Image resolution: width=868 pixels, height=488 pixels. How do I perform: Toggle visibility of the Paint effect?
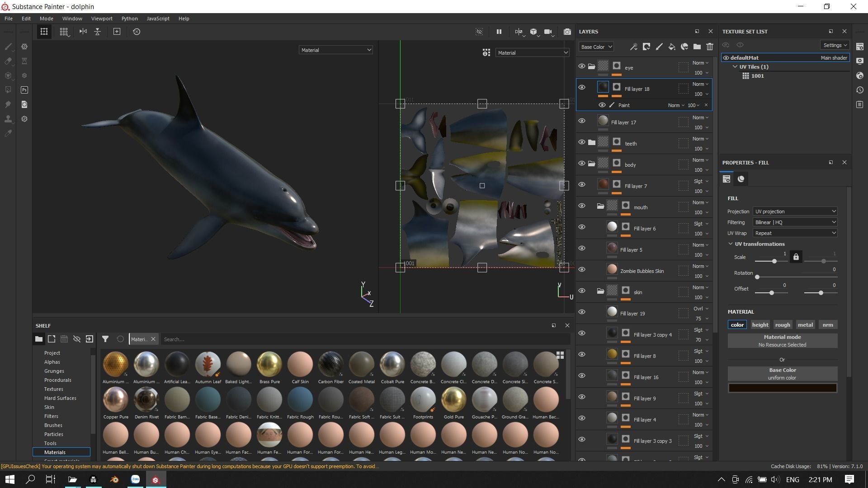(602, 105)
